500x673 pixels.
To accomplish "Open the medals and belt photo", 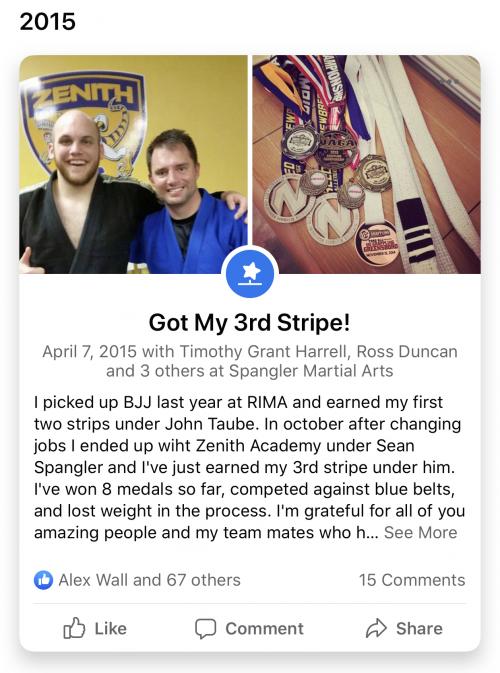I will pyautogui.click(x=367, y=164).
